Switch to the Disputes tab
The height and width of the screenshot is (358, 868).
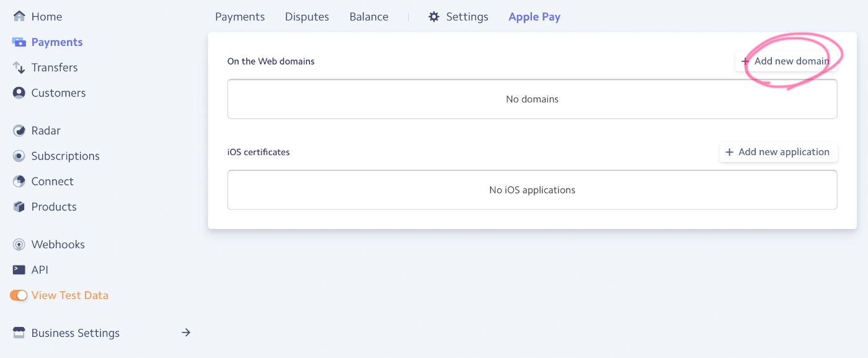pyautogui.click(x=307, y=17)
